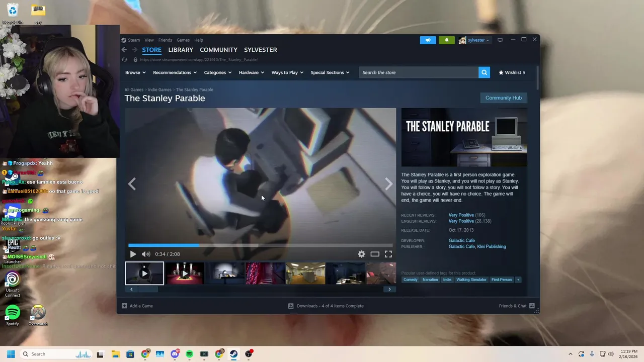Click Steam icon in the taskbar
The image size is (644, 362).
[234, 354]
